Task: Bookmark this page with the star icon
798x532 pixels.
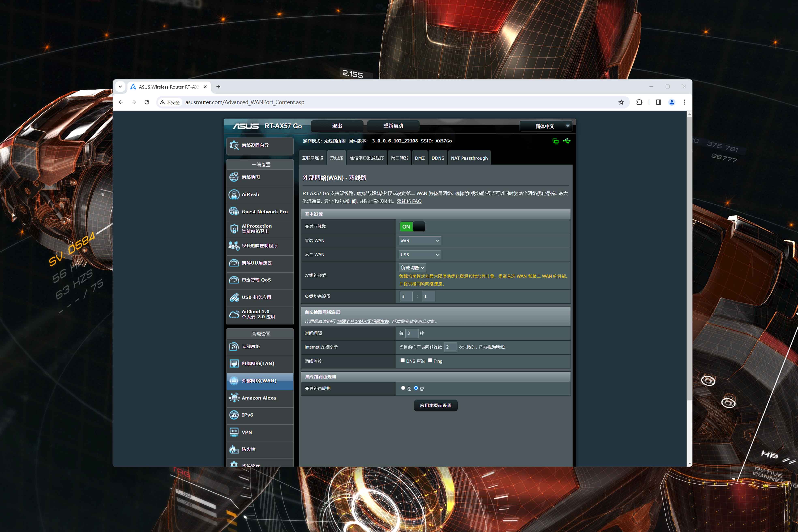Action: [x=621, y=102]
